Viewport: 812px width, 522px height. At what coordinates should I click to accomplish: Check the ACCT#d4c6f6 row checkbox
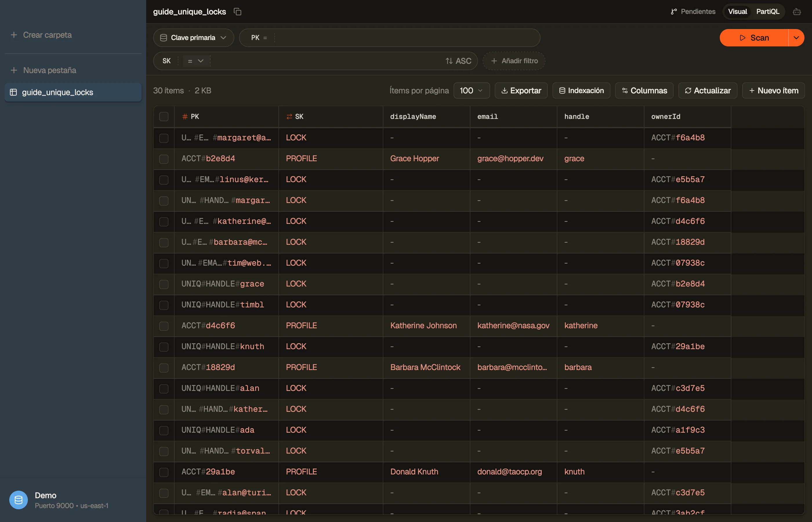coord(164,326)
